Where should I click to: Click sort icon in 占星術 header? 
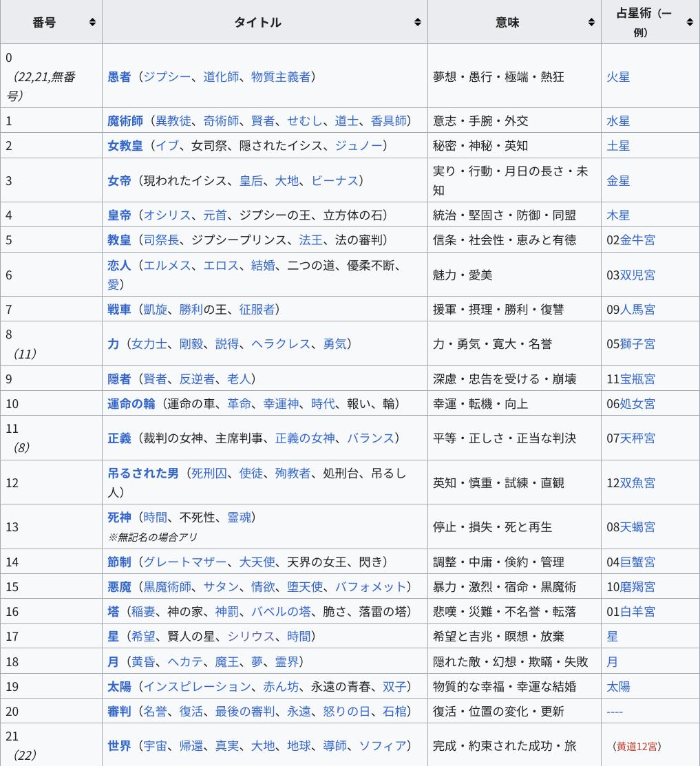click(690, 23)
